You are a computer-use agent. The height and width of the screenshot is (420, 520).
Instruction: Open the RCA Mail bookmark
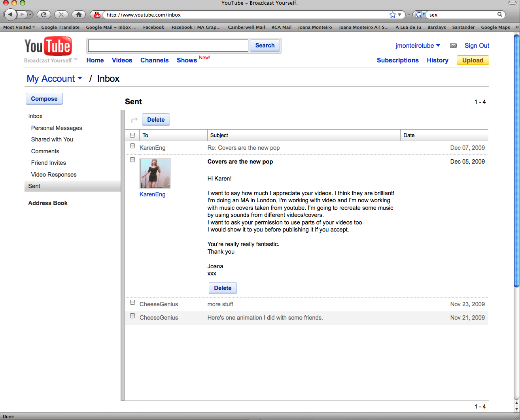(281, 27)
